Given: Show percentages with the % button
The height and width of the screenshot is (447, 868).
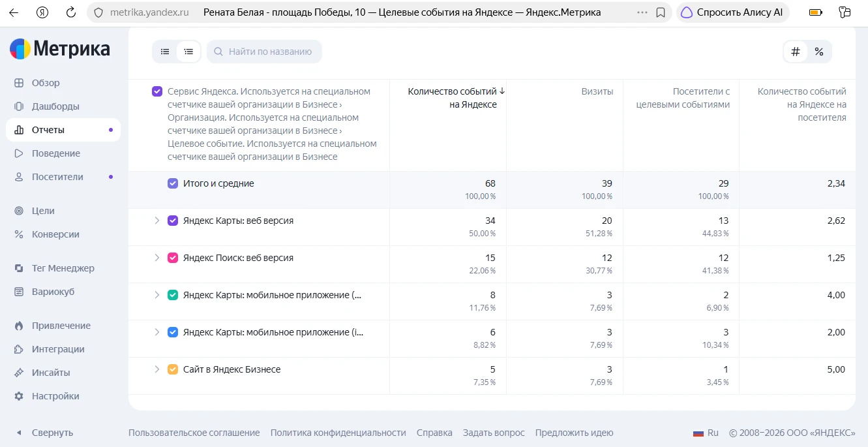Looking at the screenshot, I should coord(819,52).
